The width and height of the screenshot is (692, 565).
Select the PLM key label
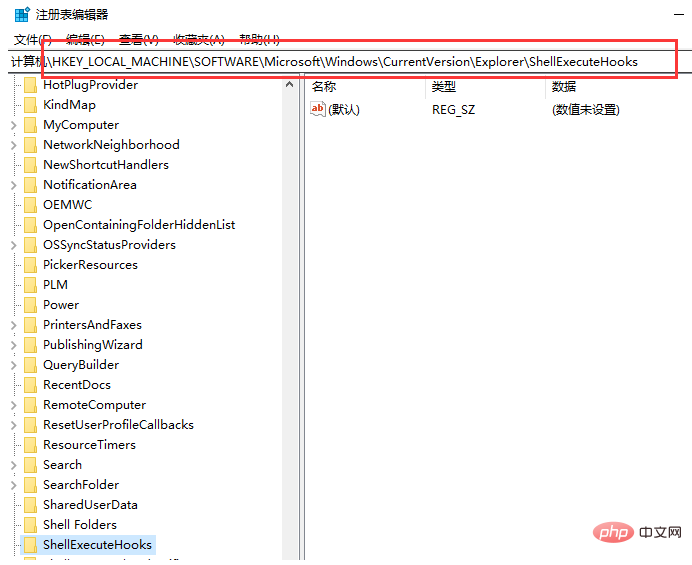[55, 285]
